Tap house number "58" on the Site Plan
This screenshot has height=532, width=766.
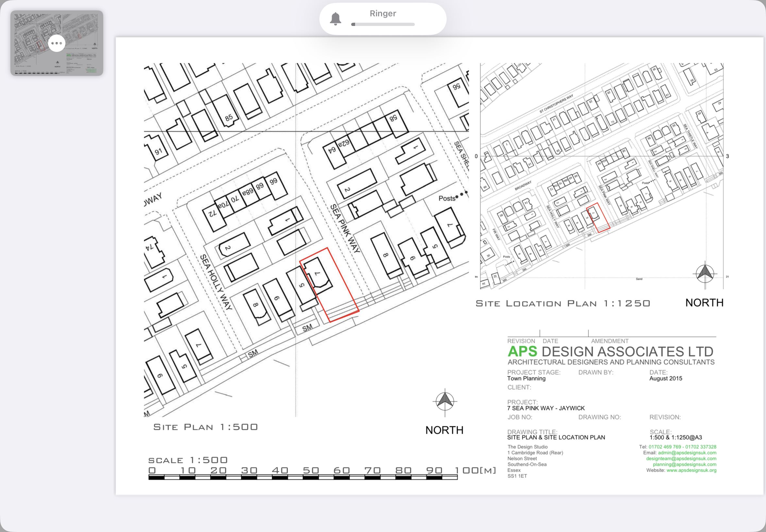click(393, 118)
